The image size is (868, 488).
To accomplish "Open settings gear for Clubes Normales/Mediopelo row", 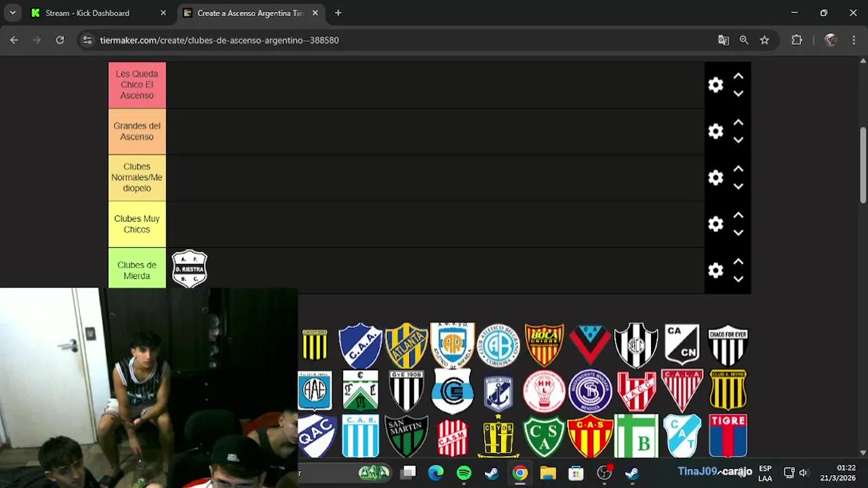I will click(x=715, y=178).
